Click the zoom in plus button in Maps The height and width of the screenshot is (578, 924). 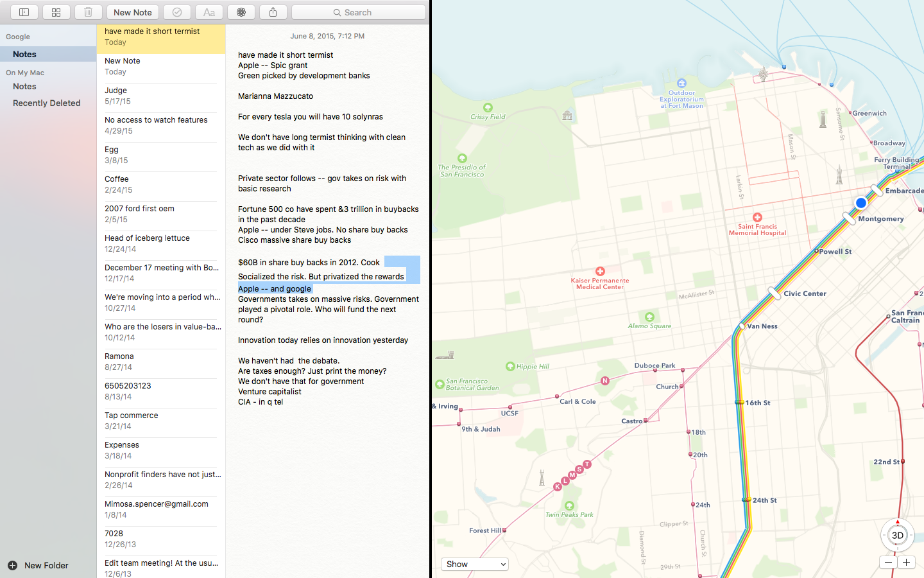tap(906, 562)
